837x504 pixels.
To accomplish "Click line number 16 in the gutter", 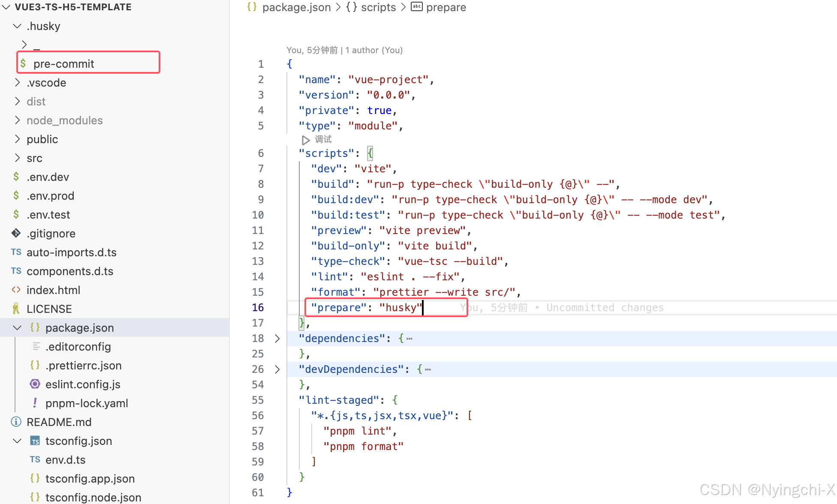I will point(258,308).
